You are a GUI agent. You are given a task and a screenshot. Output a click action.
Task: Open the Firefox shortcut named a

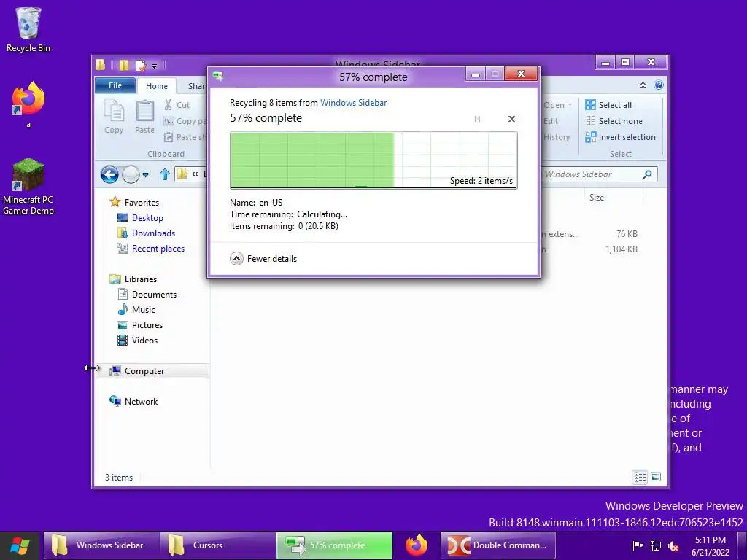tap(28, 105)
